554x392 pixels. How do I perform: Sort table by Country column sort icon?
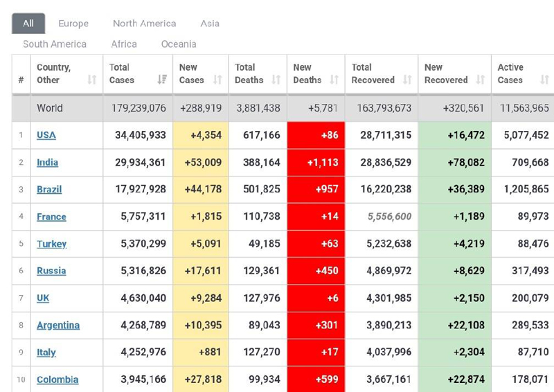[x=91, y=80]
